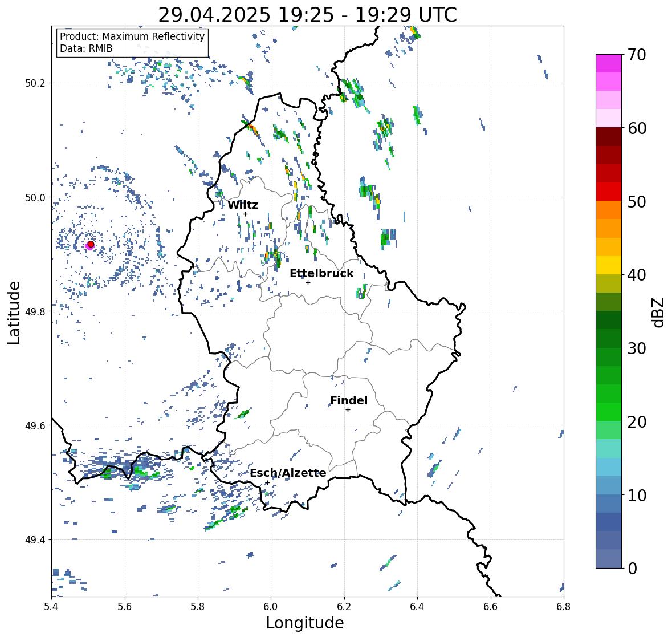Click the Ettelbruck city label

click(321, 274)
